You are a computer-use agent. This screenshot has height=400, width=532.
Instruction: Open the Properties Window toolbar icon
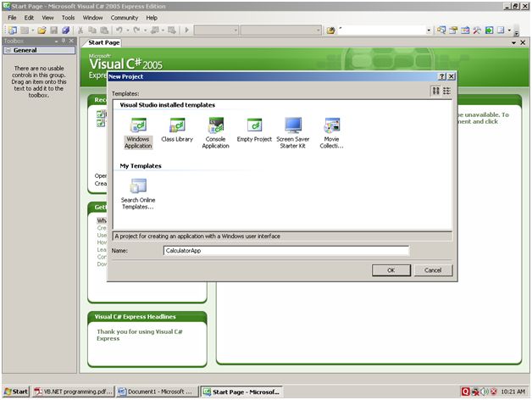click(453, 31)
